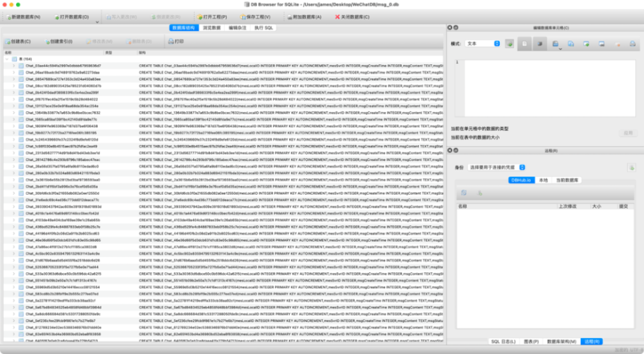Switch to the 本地 tab in remote panel
The height and width of the screenshot is (354, 644).
click(x=544, y=180)
